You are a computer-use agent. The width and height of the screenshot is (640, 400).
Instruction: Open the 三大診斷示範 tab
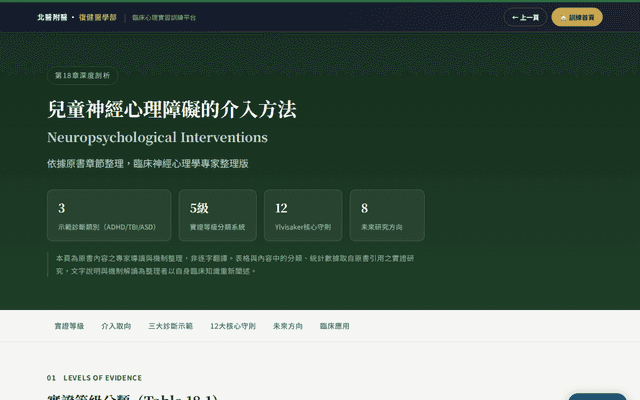171,326
